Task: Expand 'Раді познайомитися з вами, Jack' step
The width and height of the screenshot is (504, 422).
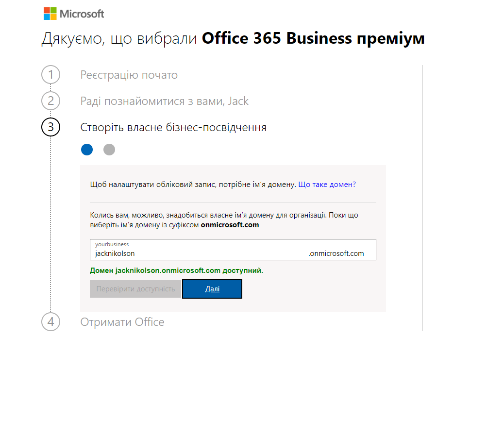Action: [164, 101]
